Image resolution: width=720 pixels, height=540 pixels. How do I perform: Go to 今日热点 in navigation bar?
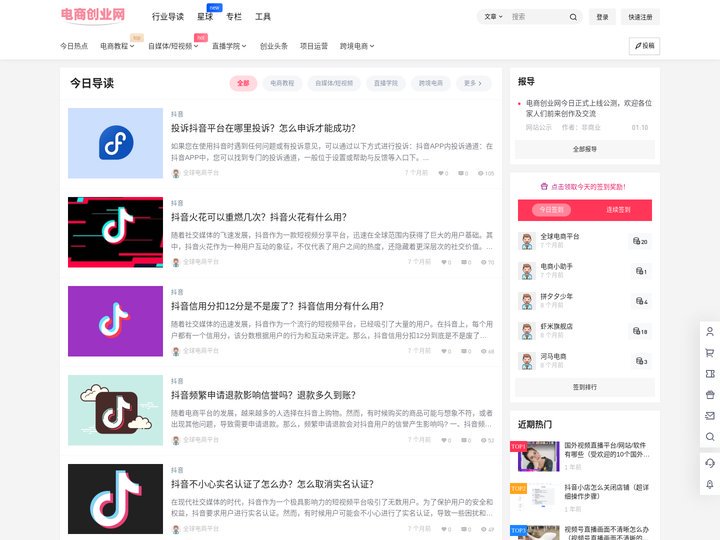[x=74, y=46]
